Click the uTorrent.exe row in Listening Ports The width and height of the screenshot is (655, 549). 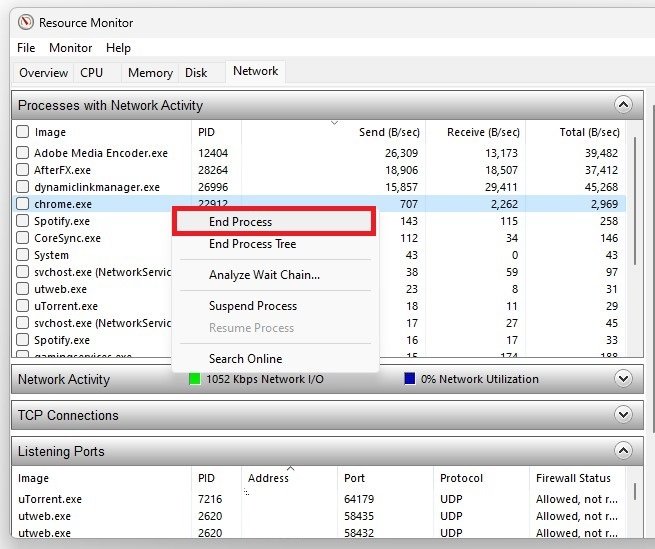319,499
